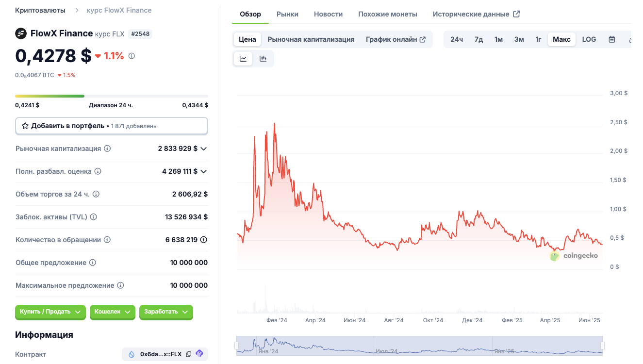Set chart range to 24ч
Screen dimensions: 643x364
[457, 39]
